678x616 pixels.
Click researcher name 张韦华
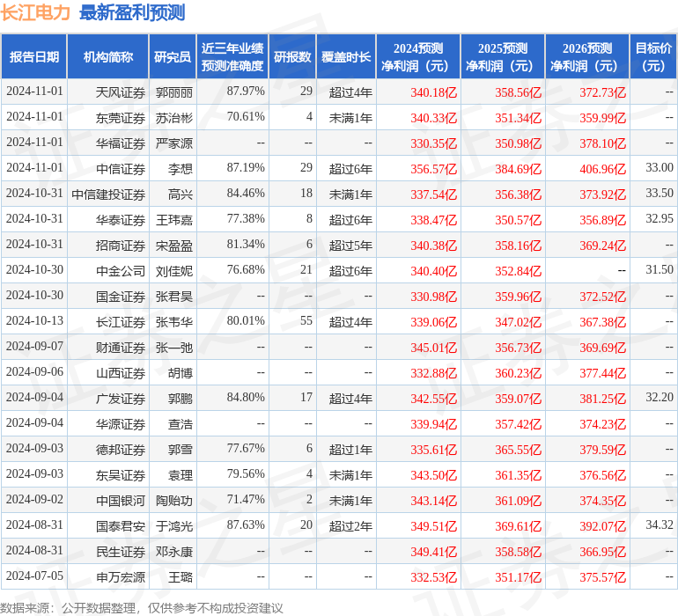(x=173, y=321)
